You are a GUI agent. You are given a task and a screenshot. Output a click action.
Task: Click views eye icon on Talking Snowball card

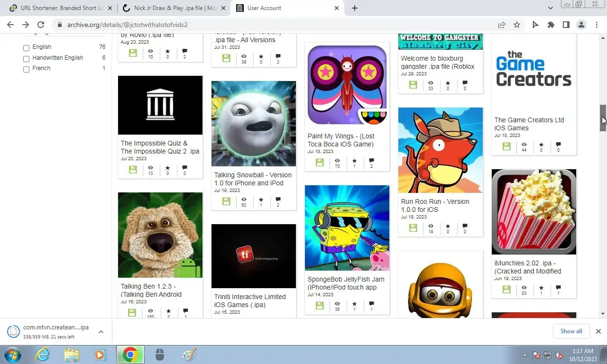(x=244, y=200)
